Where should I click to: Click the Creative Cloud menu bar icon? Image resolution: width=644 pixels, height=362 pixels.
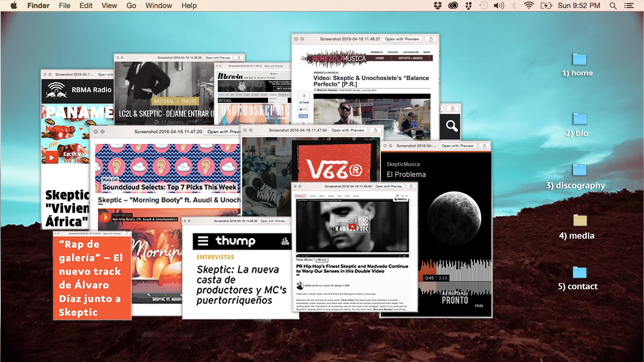[x=453, y=5]
